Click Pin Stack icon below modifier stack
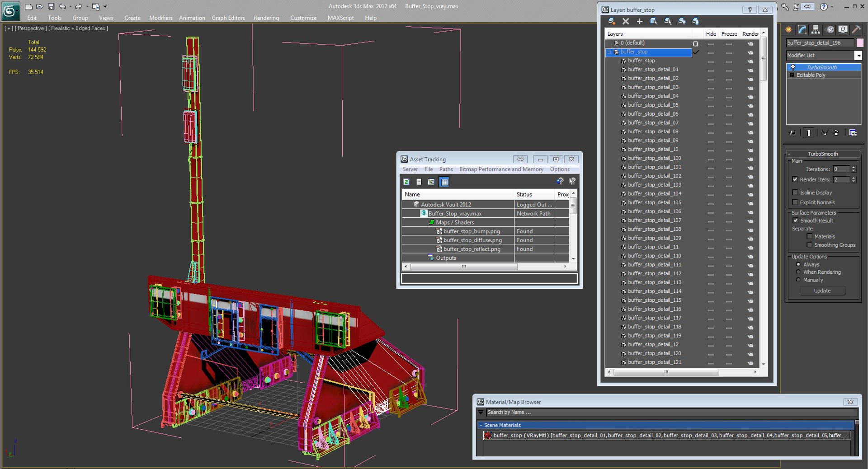This screenshot has width=868, height=469. 793,133
